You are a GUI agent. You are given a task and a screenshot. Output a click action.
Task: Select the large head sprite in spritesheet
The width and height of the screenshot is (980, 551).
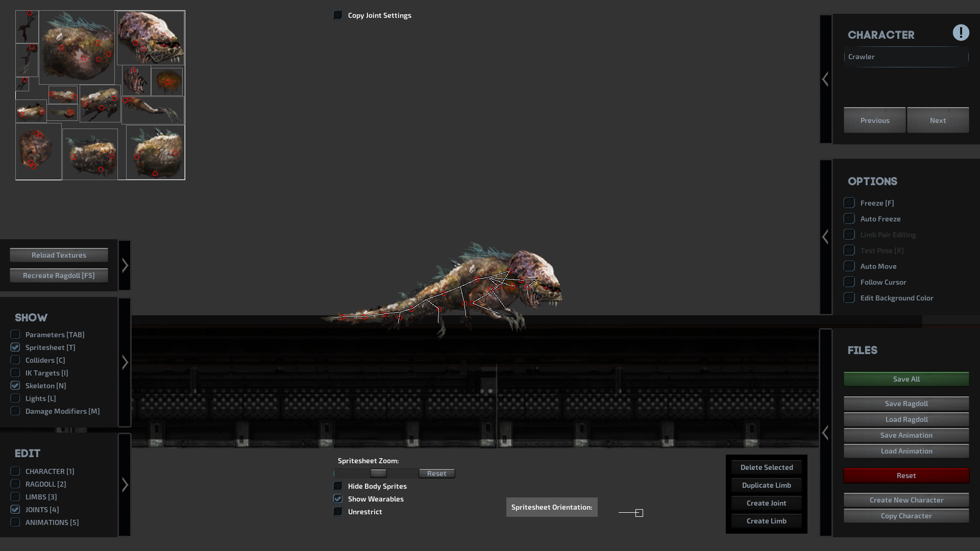click(151, 37)
